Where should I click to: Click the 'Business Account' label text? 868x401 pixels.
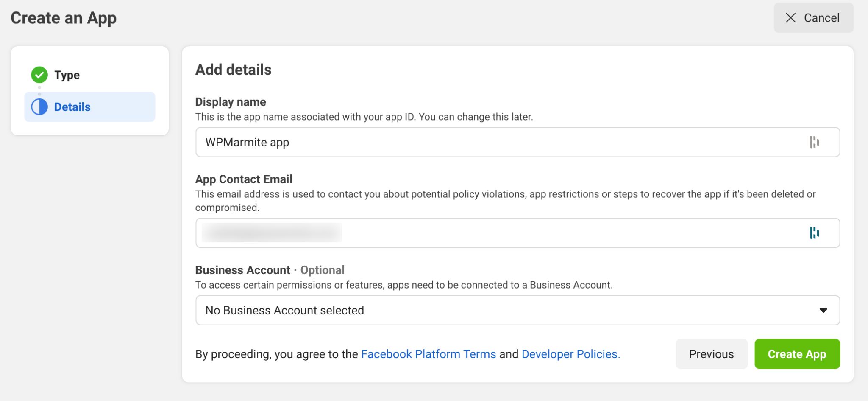[x=242, y=270]
